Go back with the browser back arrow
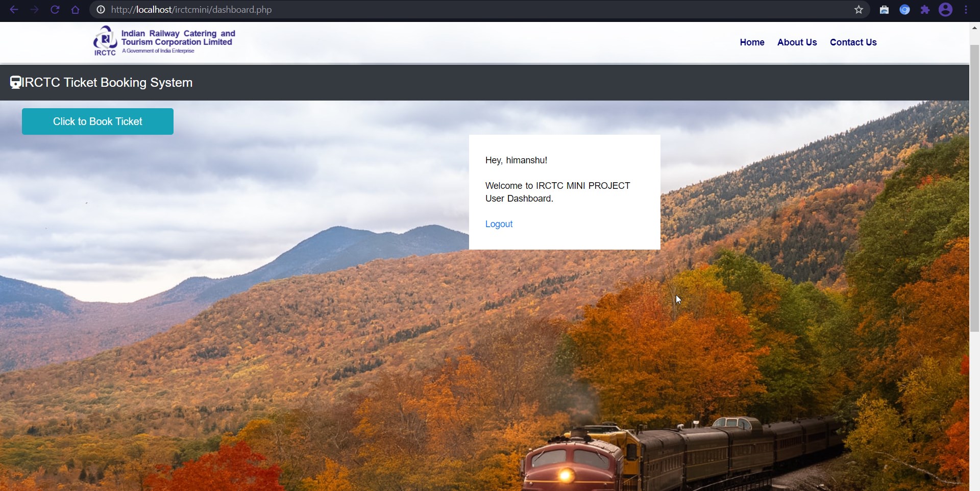Screen dimensions: 980x491 (x=14, y=10)
